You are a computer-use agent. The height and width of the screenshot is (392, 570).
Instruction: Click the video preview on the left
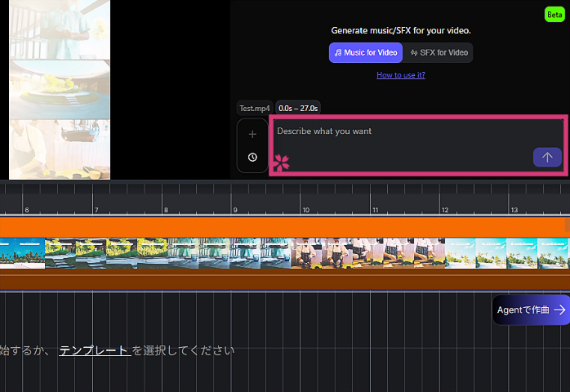point(59,88)
